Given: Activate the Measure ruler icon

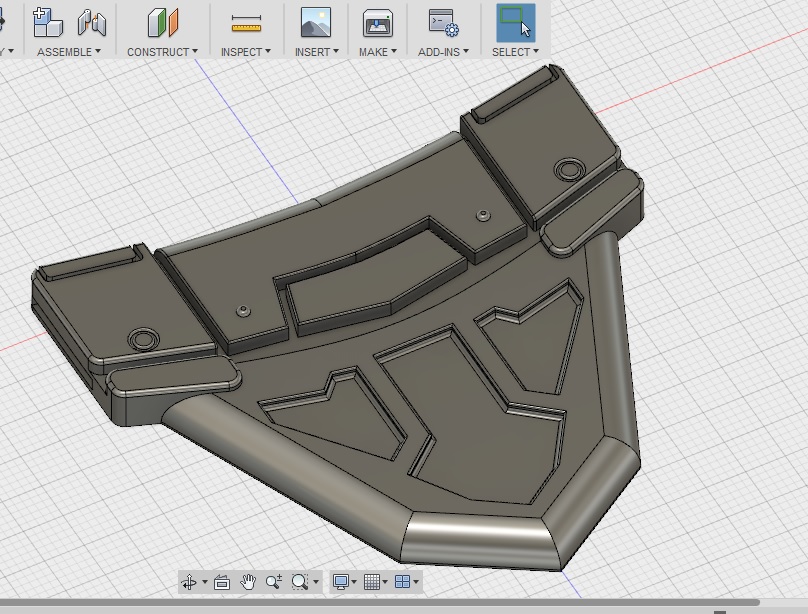Looking at the screenshot, I should pyautogui.click(x=246, y=24).
